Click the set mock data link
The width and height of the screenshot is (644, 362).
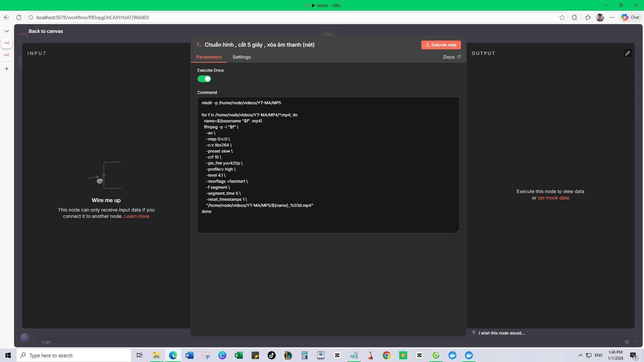553,198
